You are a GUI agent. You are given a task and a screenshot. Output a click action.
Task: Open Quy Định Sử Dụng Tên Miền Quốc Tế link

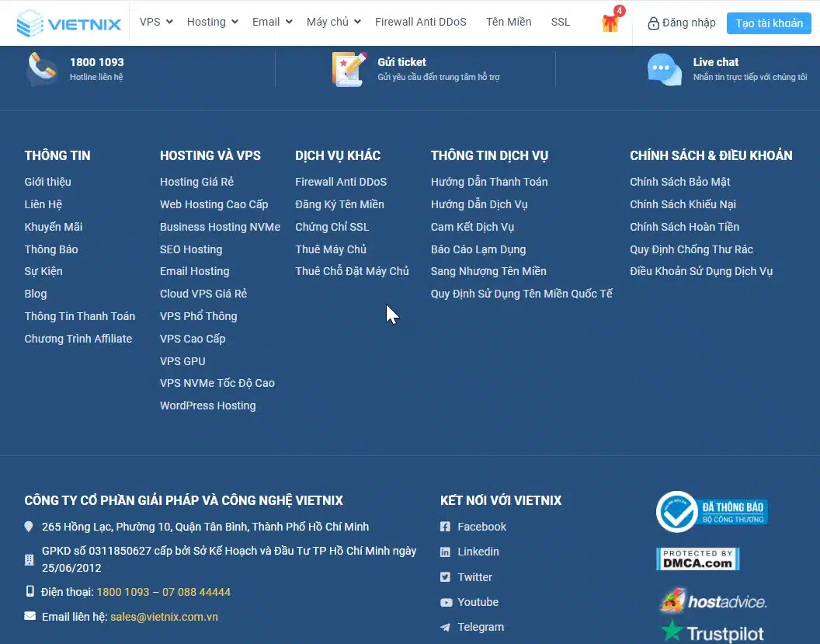[521, 294]
